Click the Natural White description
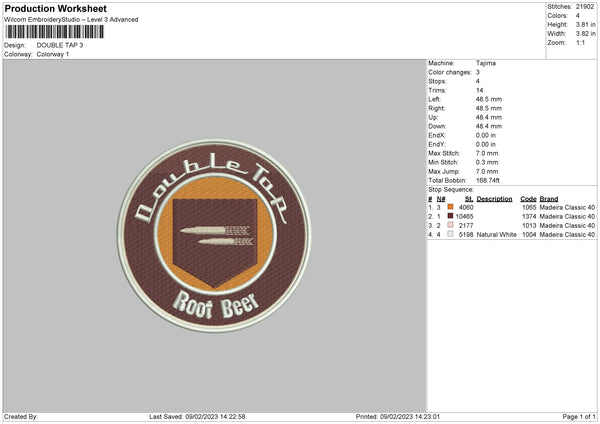 click(x=496, y=235)
